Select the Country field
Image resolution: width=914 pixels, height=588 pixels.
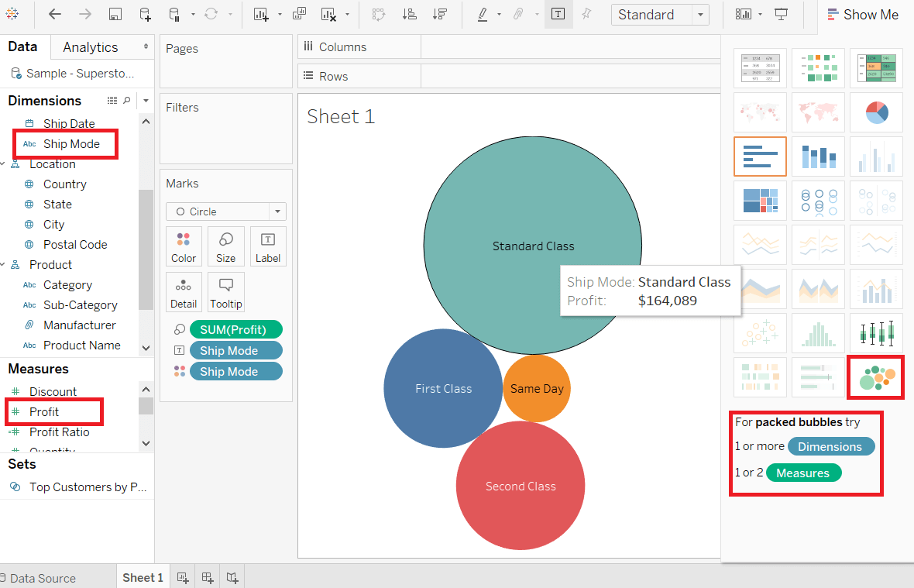65,184
